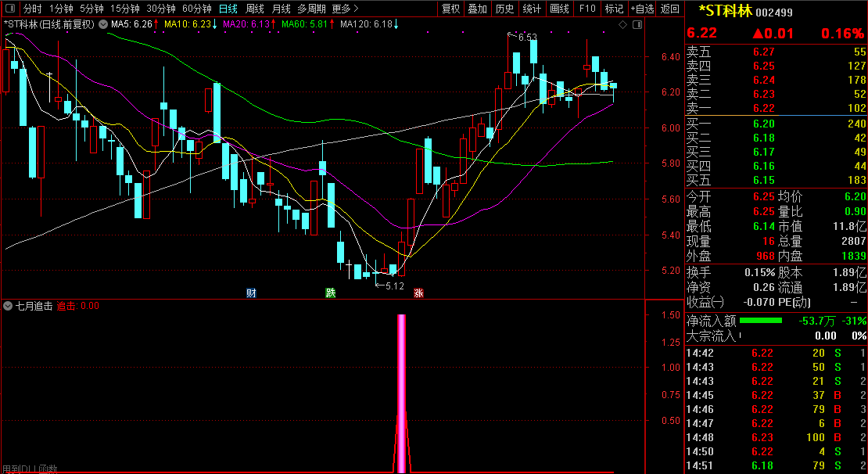
Task: Click the 5.12 low price annotation
Action: coord(395,285)
